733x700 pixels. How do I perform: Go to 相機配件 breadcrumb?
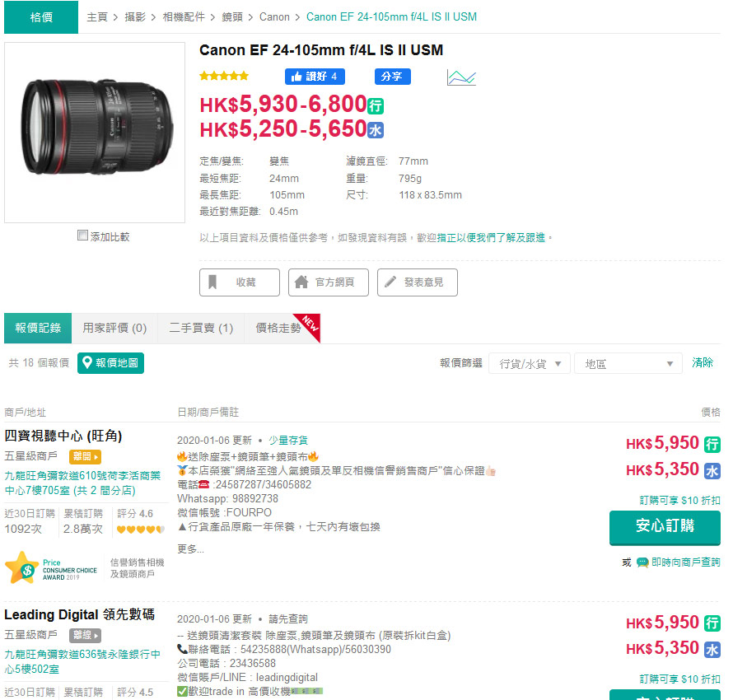[184, 17]
